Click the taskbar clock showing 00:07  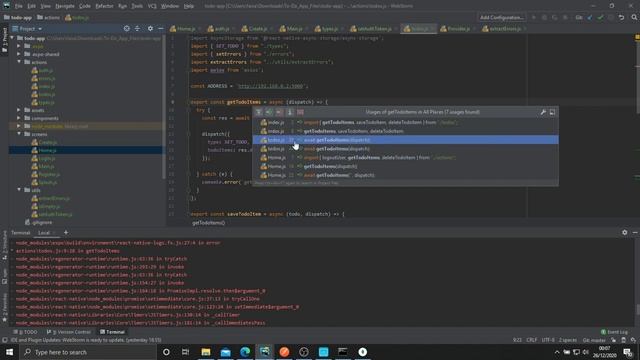604,351
